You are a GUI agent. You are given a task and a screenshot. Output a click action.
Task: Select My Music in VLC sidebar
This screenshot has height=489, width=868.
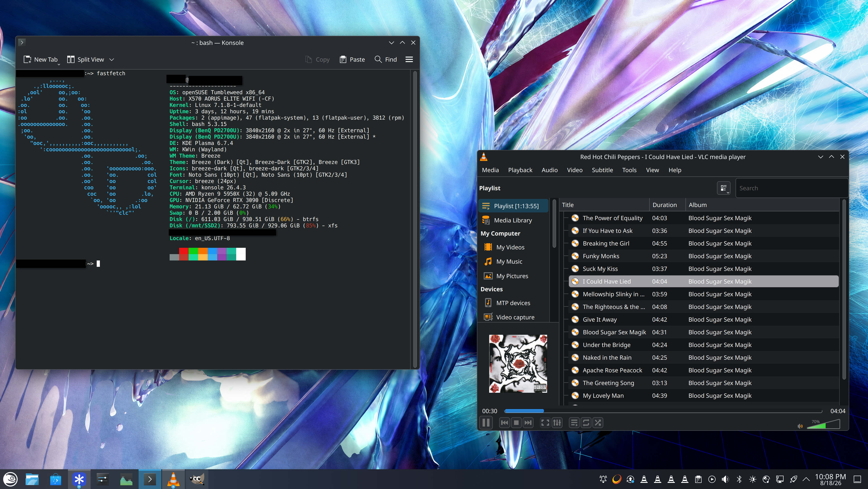coord(513,262)
